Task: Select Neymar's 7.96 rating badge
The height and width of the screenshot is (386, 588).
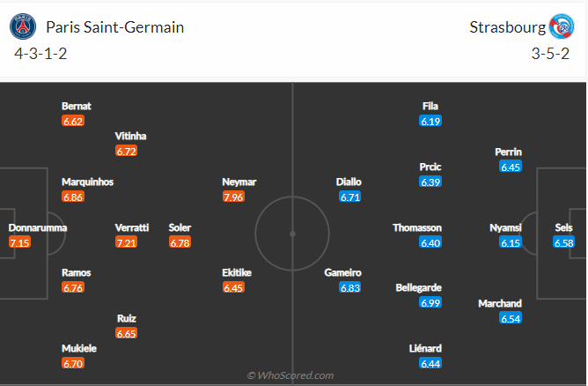Action: coord(233,197)
